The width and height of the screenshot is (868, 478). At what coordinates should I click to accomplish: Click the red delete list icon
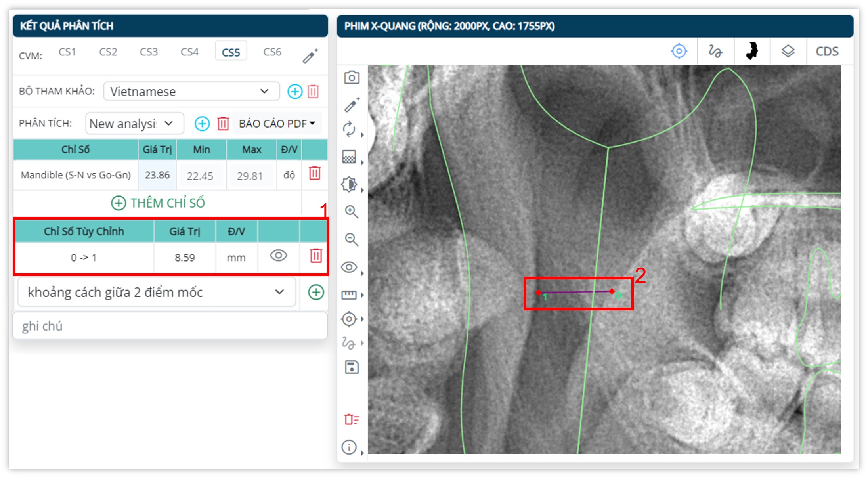point(352,419)
